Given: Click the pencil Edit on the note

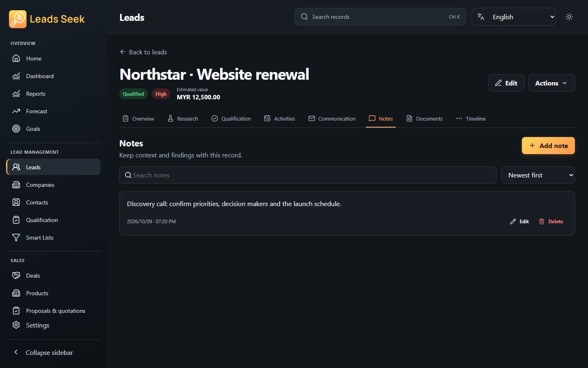Looking at the screenshot, I should (x=519, y=221).
